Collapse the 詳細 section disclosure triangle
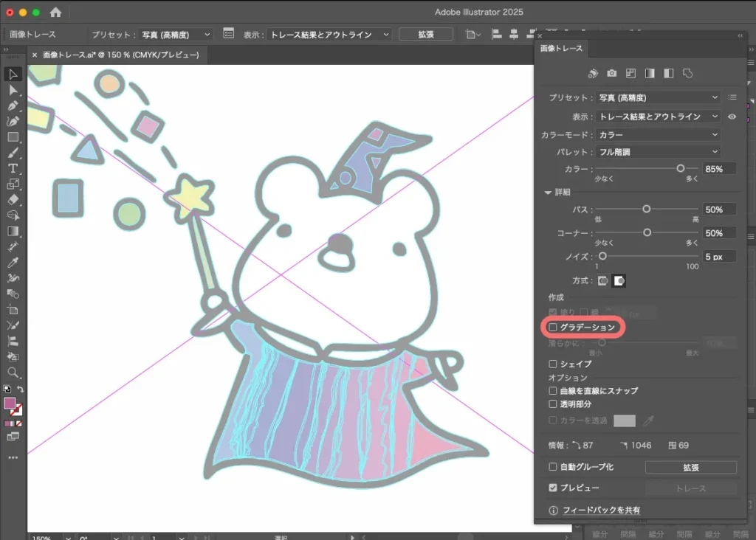Viewport: 756px width, 540px height. pyautogui.click(x=548, y=193)
